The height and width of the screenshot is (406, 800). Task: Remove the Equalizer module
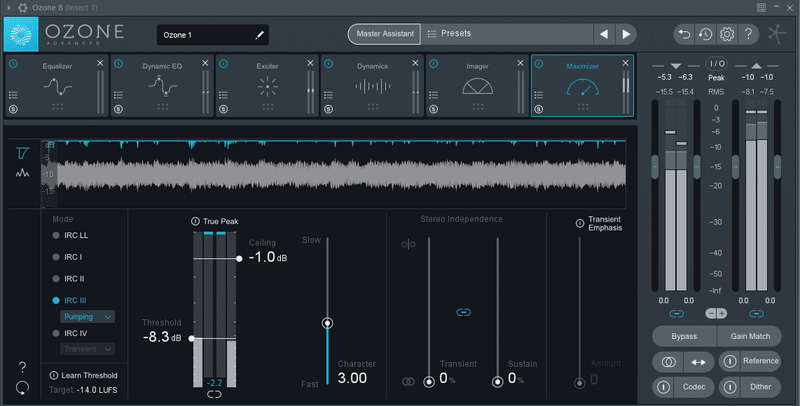pos(100,63)
